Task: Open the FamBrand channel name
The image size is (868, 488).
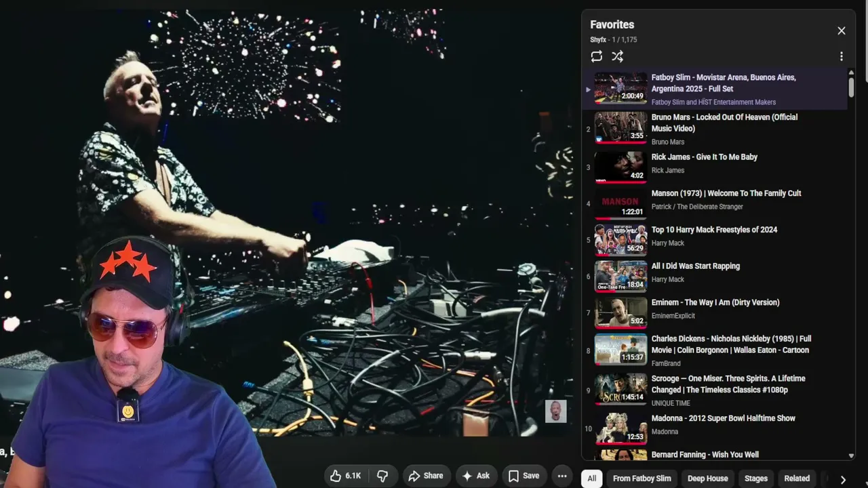Action: (x=666, y=364)
